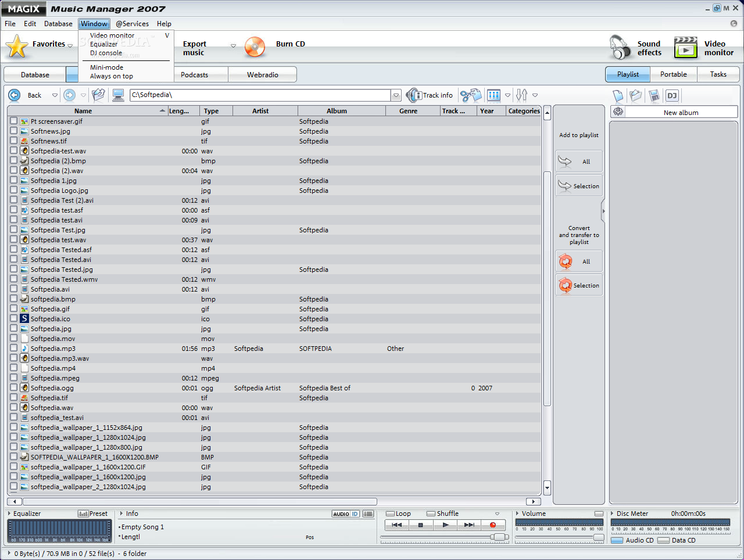Switch to the Webradio tab

(x=262, y=75)
